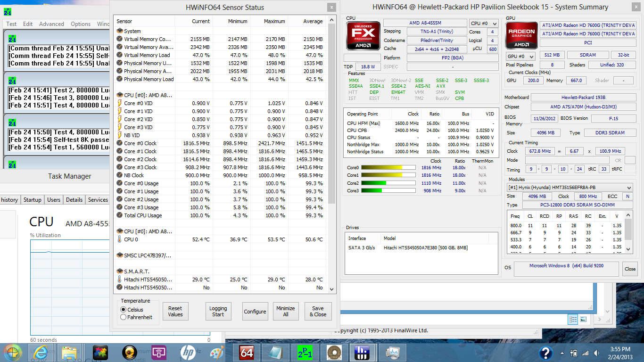644x362 pixels.
Task: Click the AMD A8-4555M CPU name field
Action: [425, 23]
